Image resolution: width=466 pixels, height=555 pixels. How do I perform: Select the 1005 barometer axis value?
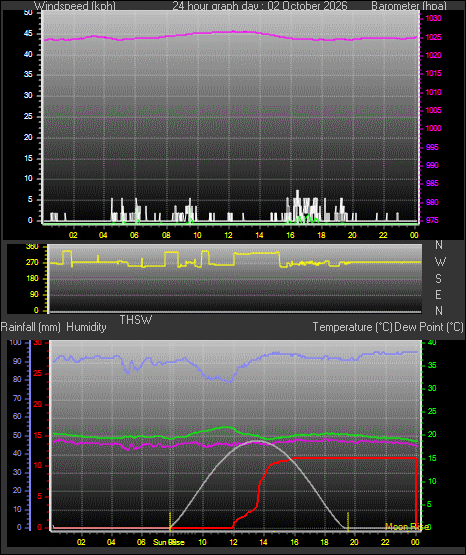(433, 110)
